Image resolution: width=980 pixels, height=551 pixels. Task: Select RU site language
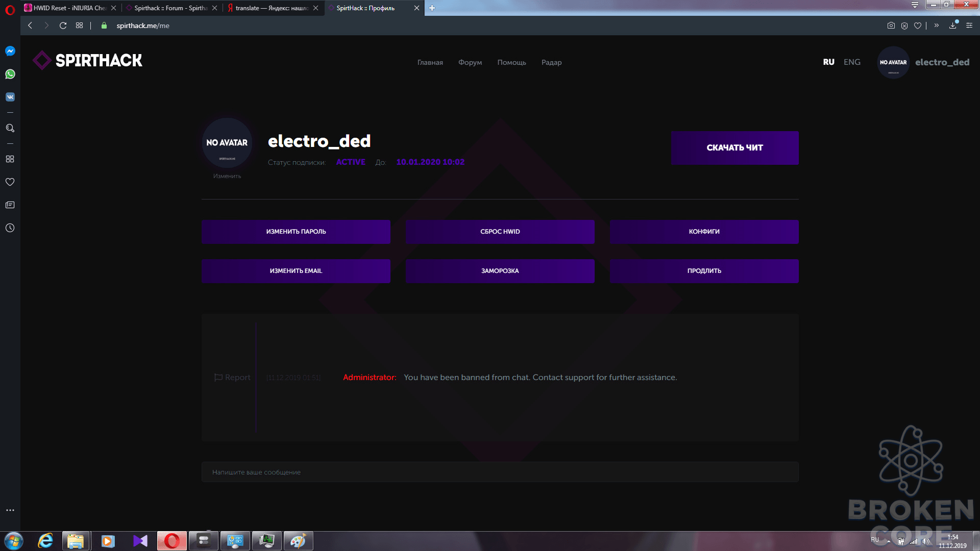(828, 62)
